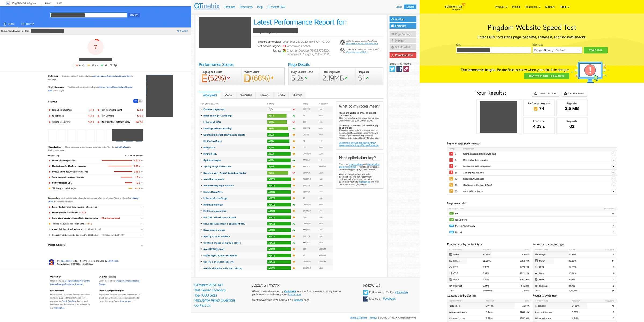Click the Lighthouse badge icon near analysis time

tap(52, 262)
